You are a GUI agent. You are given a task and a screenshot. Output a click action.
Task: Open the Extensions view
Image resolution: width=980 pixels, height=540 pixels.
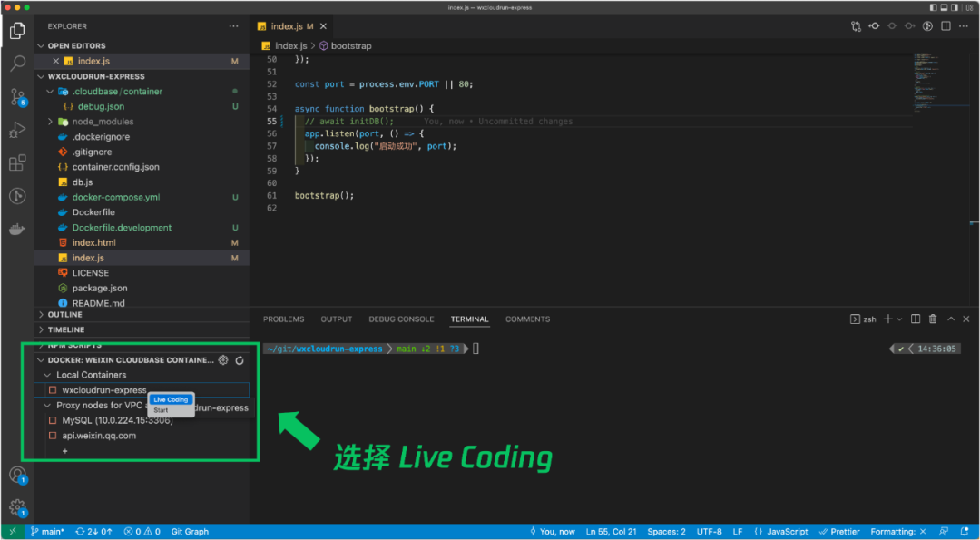coord(17,163)
